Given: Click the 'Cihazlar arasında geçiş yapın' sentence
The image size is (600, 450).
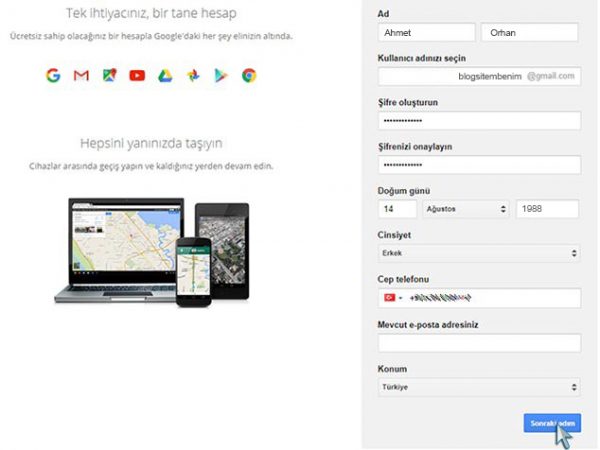Looking at the screenshot, I should point(151,166).
